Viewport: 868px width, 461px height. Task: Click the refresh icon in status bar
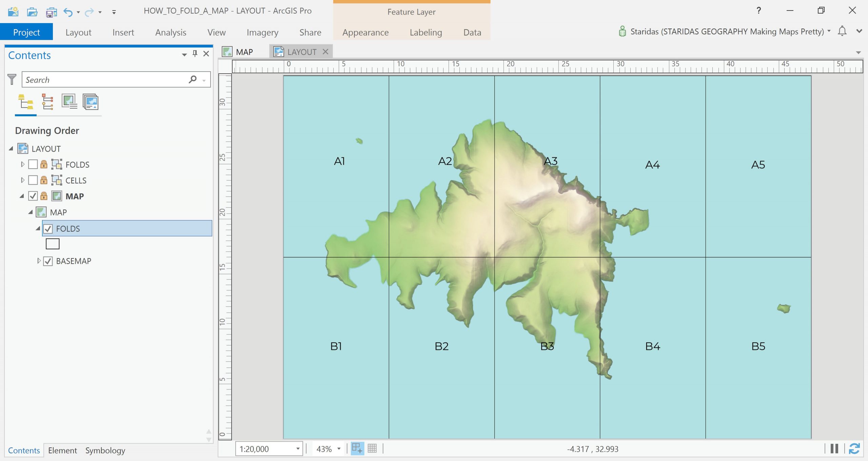pyautogui.click(x=854, y=448)
